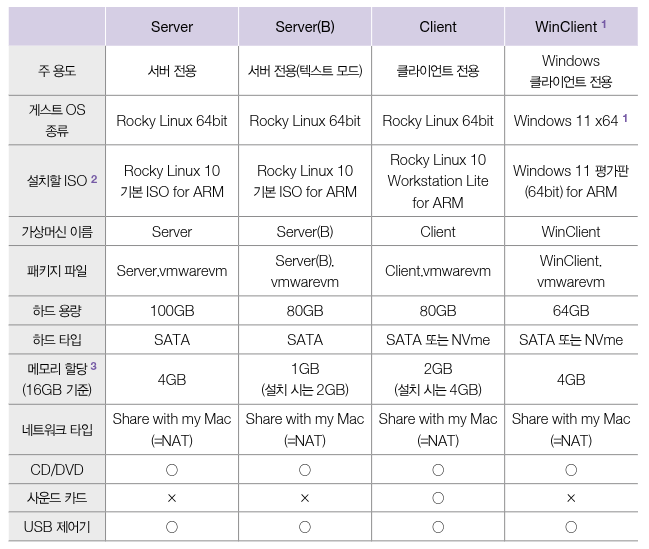Select the 100GB hard disk size cell
649x549 pixels.
coord(172,311)
